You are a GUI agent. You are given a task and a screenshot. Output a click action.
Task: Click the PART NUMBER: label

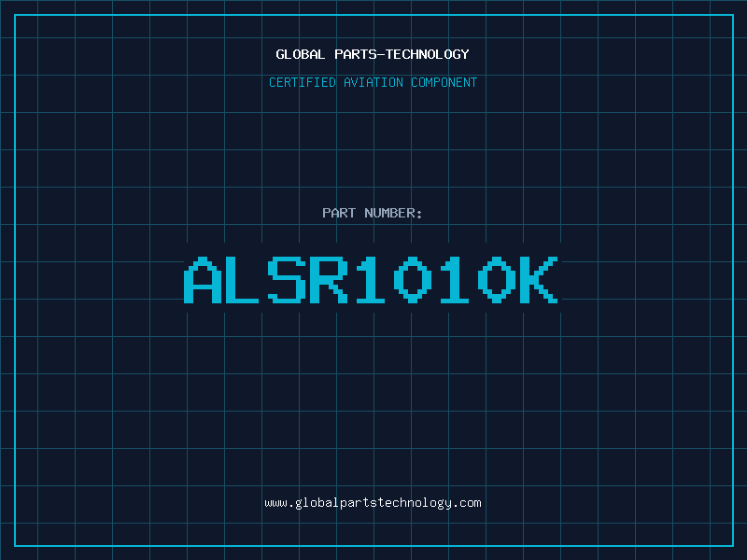(x=373, y=213)
